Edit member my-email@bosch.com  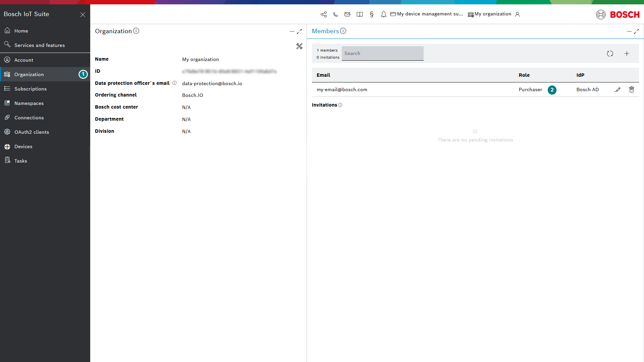(618, 89)
